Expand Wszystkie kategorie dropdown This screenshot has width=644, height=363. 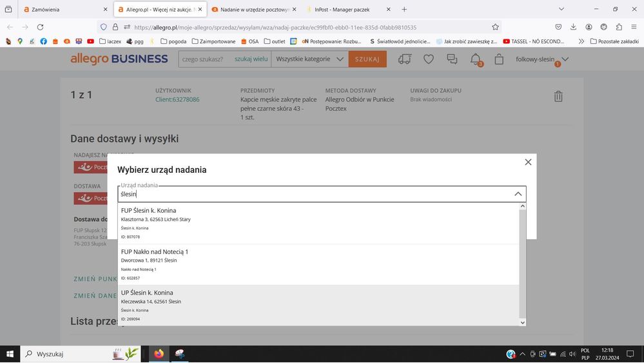point(309,59)
